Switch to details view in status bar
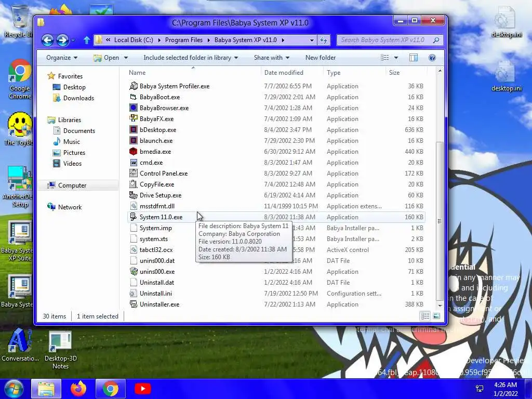The height and width of the screenshot is (399, 532). point(425,316)
